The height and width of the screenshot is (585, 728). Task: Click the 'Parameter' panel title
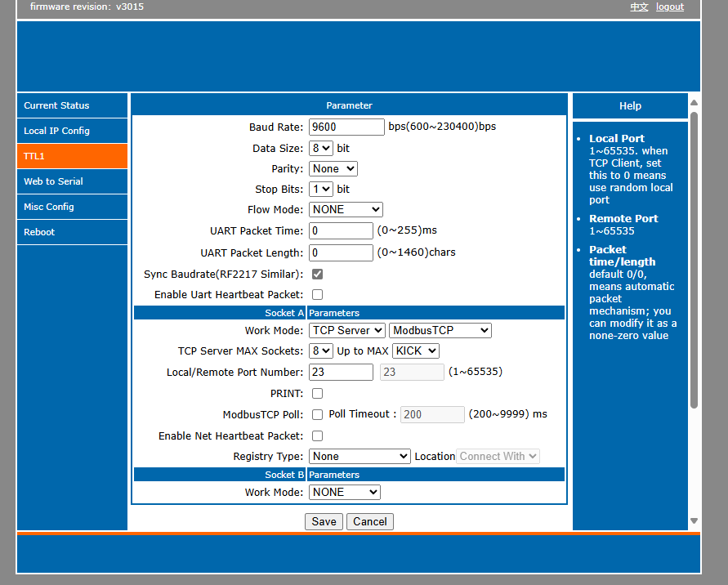click(349, 105)
